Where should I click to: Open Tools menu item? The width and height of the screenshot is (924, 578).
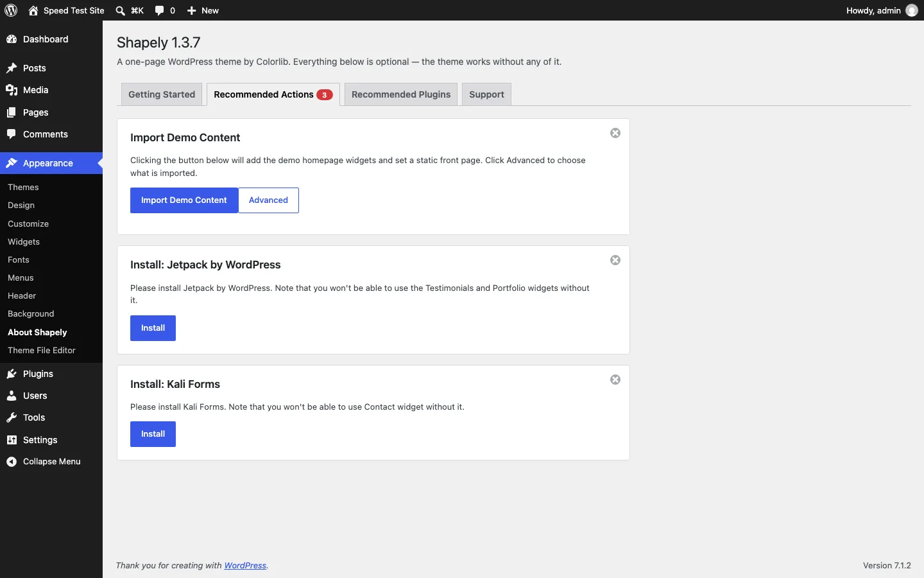(51, 417)
